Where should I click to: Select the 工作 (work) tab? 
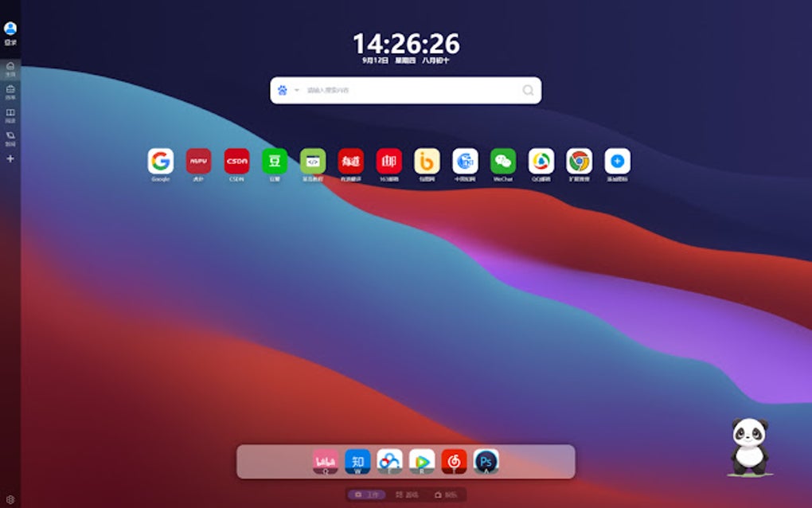coord(368,494)
